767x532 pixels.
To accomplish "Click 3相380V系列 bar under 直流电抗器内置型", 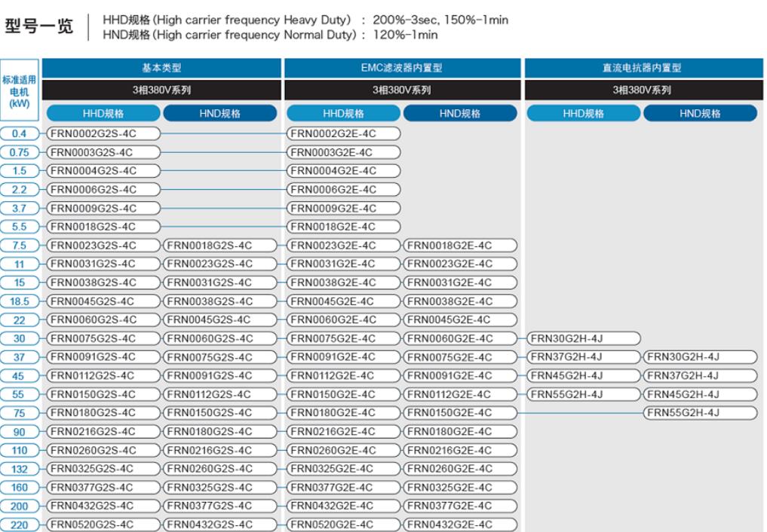I will pyautogui.click(x=643, y=90).
